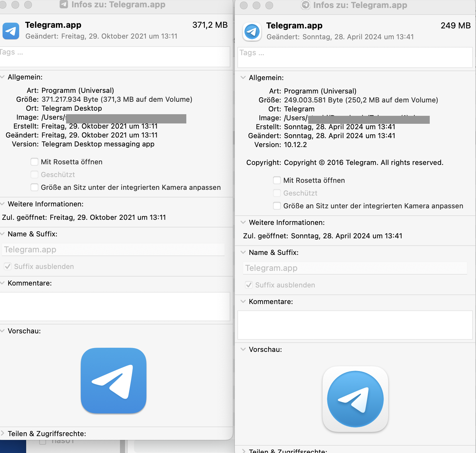Click bold 'Telegram.app' title in right window header
This screenshot has width=476, height=453.
pyautogui.click(x=294, y=26)
